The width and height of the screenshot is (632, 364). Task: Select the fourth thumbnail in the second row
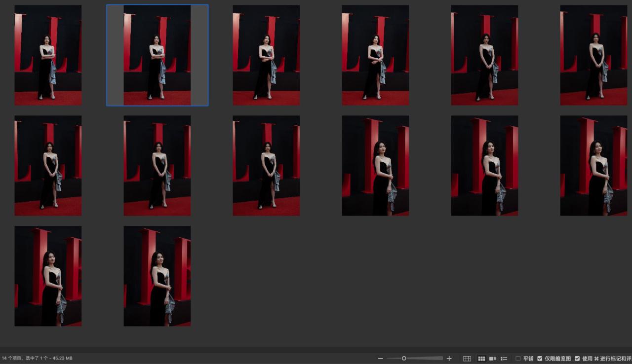tap(375, 166)
